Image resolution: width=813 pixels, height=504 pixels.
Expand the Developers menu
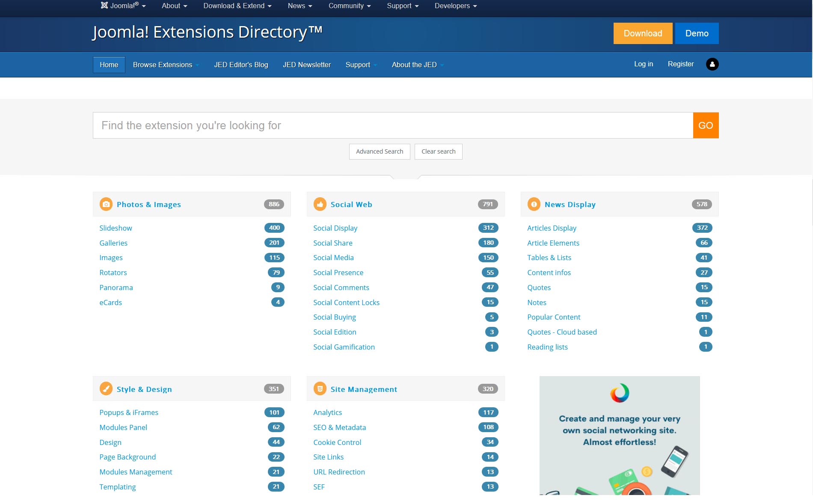[x=455, y=6]
